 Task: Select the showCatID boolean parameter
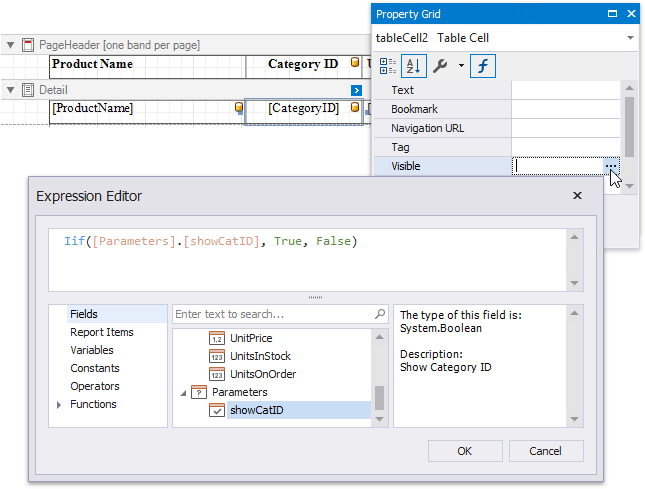257,410
